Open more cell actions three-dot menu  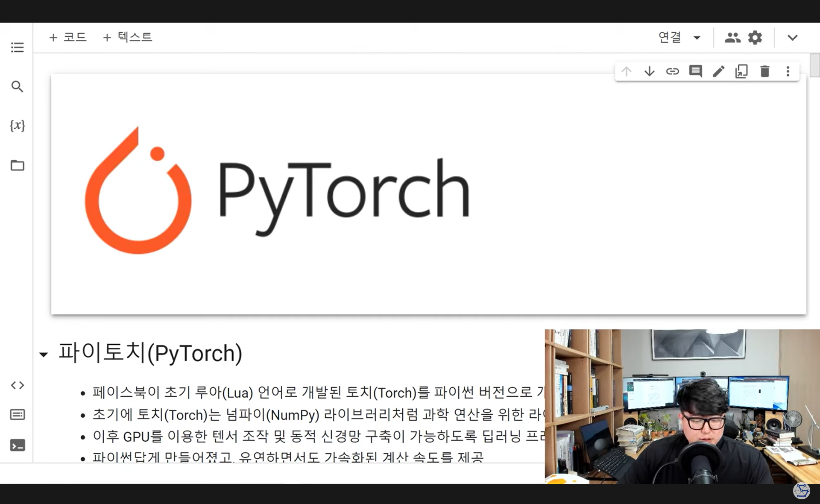pos(788,71)
